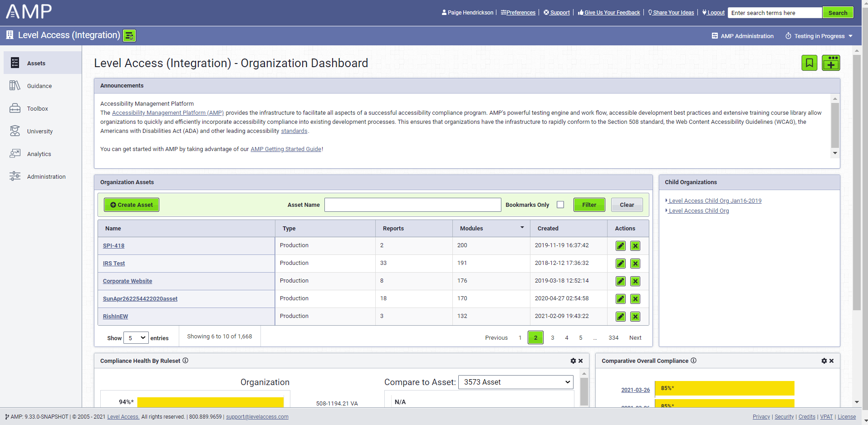
Task: Edit the SPI-418 asset with pencil icon
Action: click(x=620, y=246)
